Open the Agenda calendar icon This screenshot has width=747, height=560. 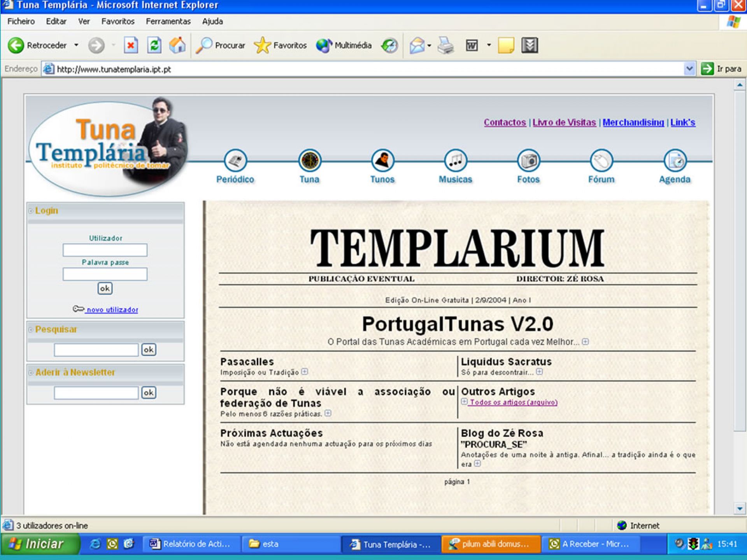[675, 161]
